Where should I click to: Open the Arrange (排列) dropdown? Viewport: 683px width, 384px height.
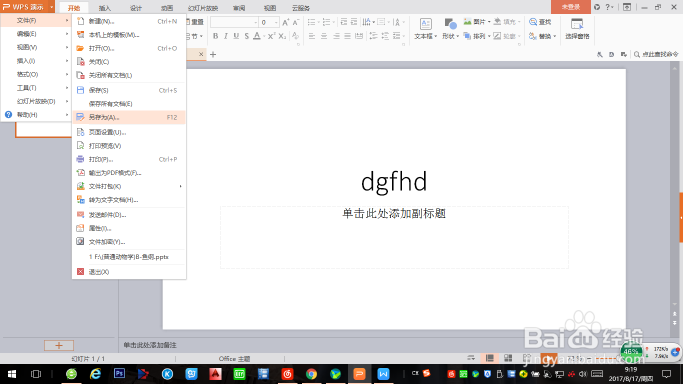(x=477, y=36)
